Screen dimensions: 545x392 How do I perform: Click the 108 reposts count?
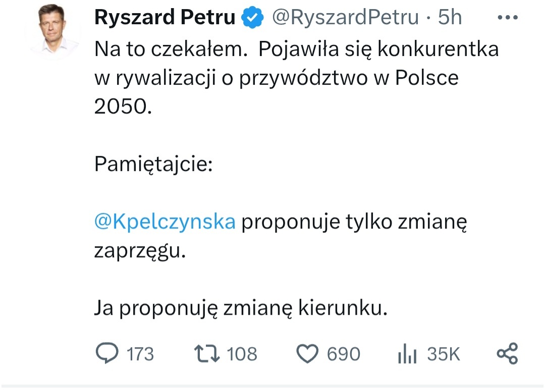(242, 354)
